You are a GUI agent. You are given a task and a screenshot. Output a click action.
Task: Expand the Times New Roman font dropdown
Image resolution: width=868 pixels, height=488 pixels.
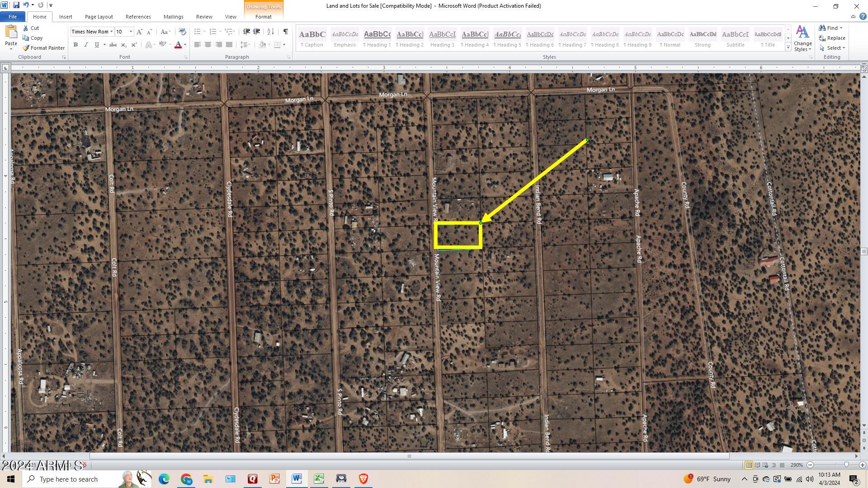[x=111, y=32]
